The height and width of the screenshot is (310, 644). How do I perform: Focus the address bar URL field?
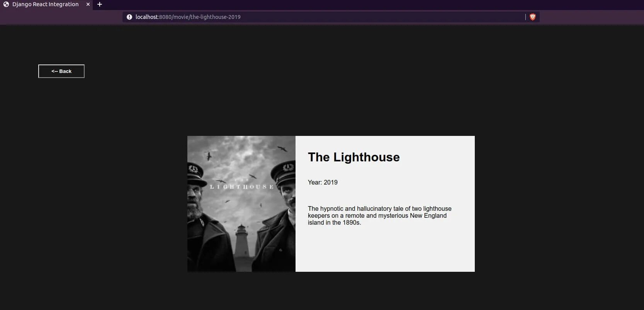tap(331, 17)
